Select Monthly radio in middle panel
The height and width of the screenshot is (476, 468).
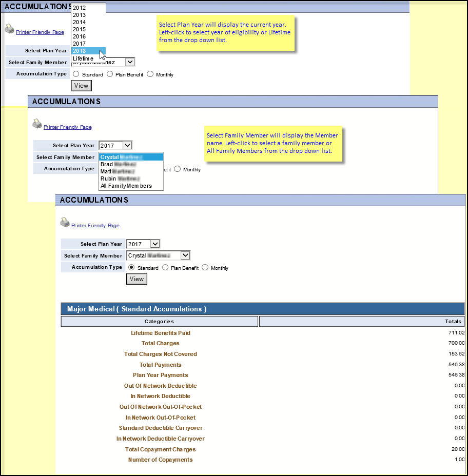tap(178, 169)
